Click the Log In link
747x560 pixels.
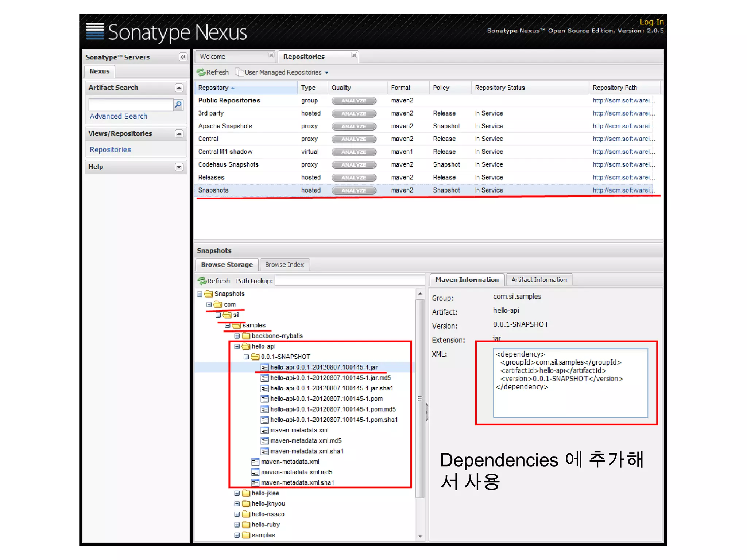click(x=651, y=22)
